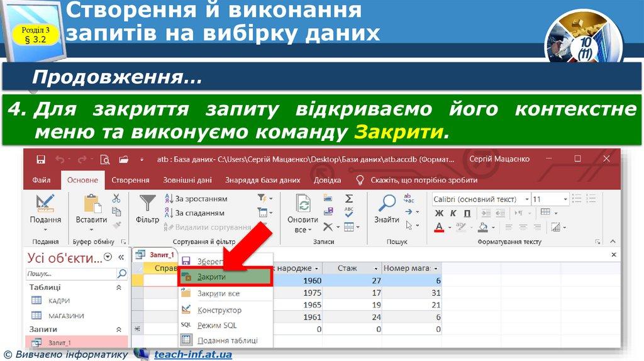The height and width of the screenshot is (361, 644).
Task: Click the Refresh All icon
Action: [303, 203]
